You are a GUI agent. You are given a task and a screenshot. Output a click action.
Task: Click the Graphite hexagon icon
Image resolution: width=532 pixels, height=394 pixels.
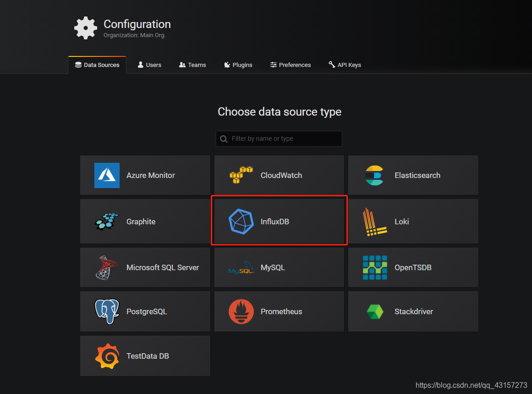(107, 222)
